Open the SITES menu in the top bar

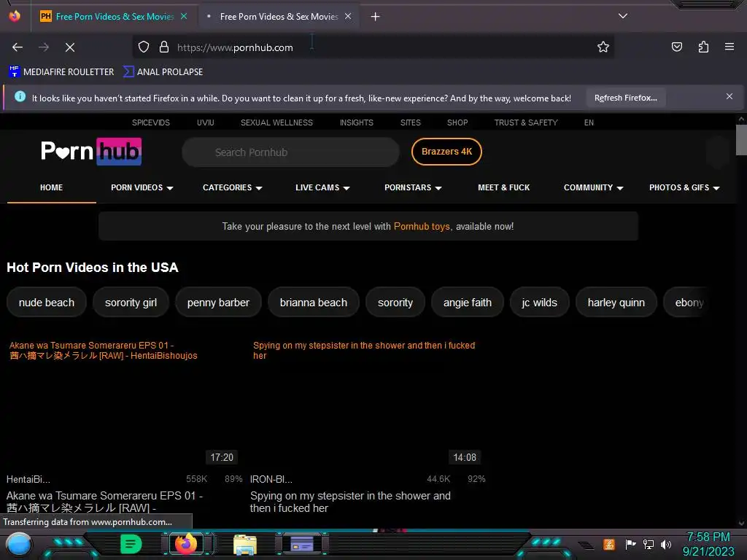[x=411, y=122]
